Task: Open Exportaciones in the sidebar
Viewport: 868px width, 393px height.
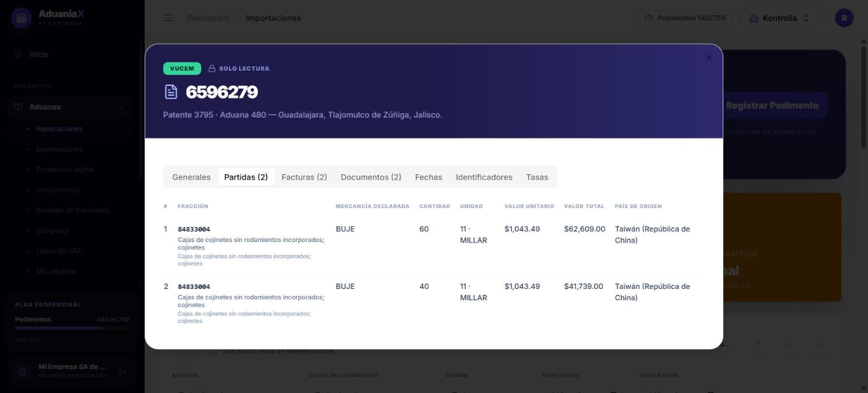Action: click(x=59, y=149)
